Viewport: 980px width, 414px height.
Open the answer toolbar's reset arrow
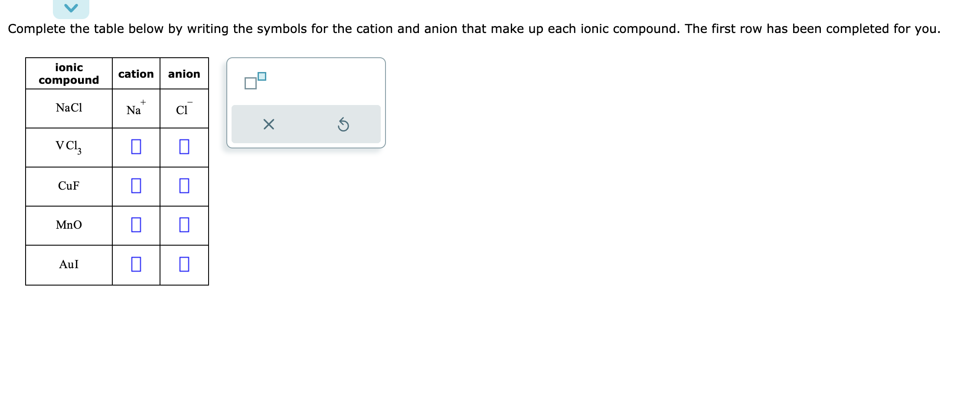click(x=343, y=125)
